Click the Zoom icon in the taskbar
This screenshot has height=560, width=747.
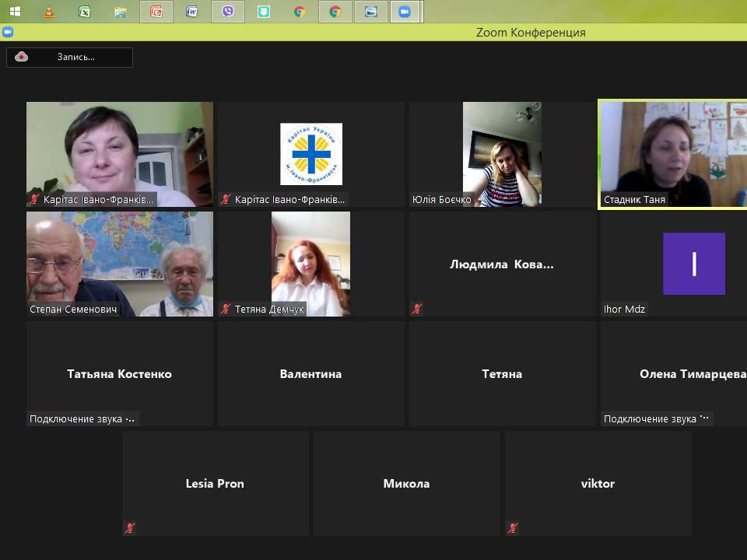[x=404, y=12]
